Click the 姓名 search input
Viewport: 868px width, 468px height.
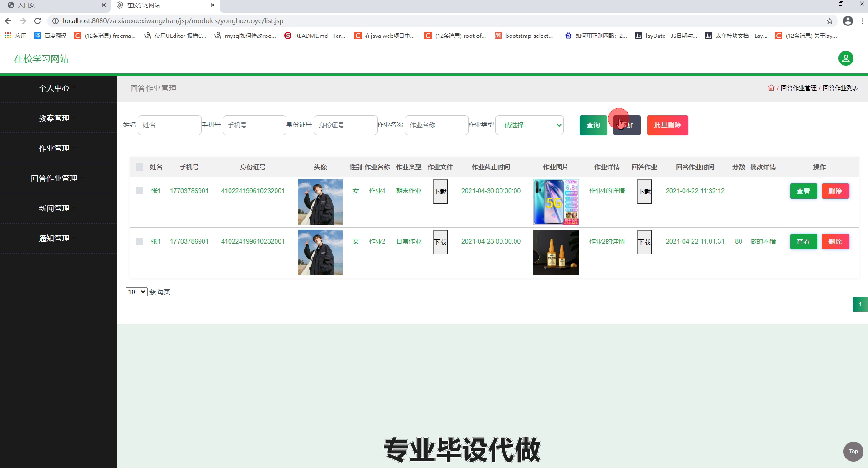170,125
